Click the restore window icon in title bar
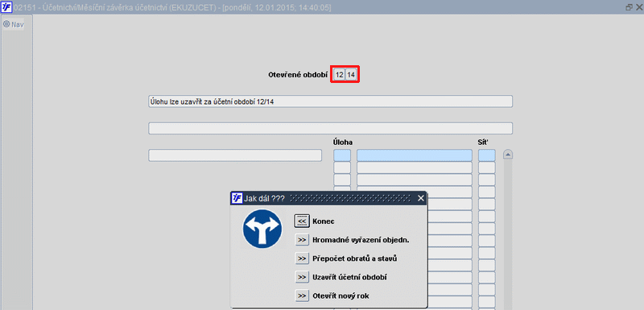 [629, 7]
